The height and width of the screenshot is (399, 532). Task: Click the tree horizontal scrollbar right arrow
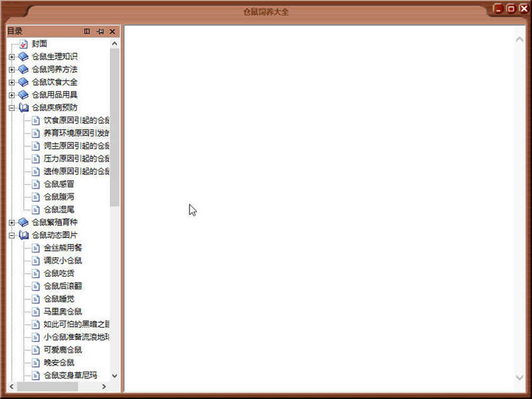click(x=104, y=386)
